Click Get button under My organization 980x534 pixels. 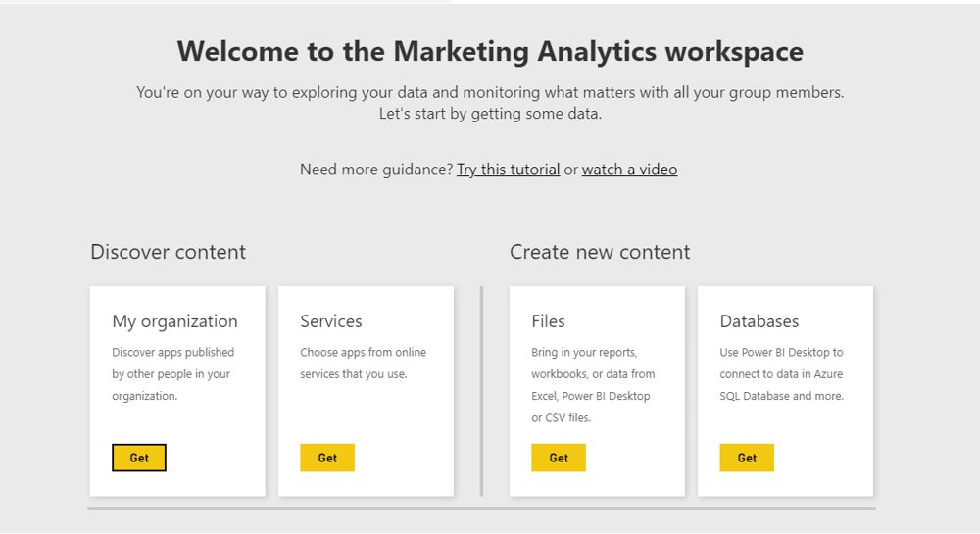139,458
